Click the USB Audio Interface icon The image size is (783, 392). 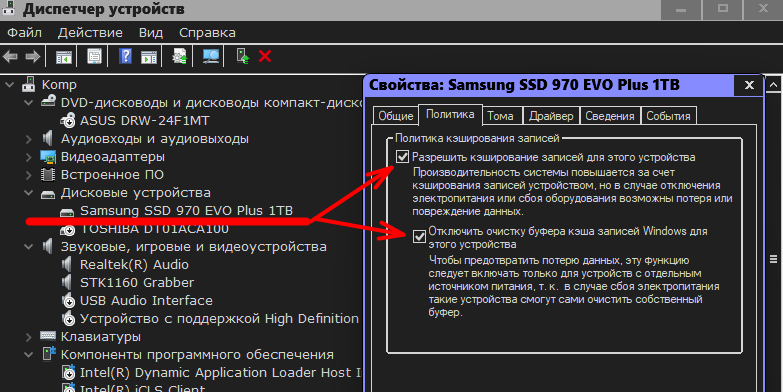coord(67,301)
